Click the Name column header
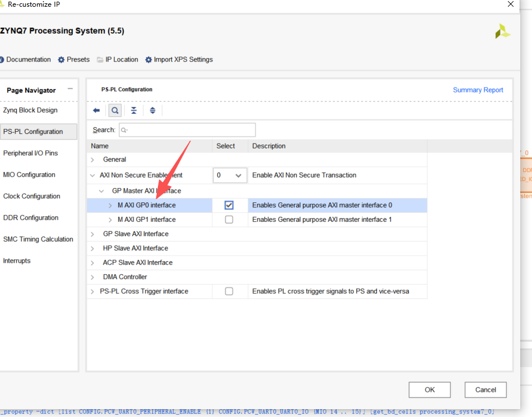 tap(100, 146)
